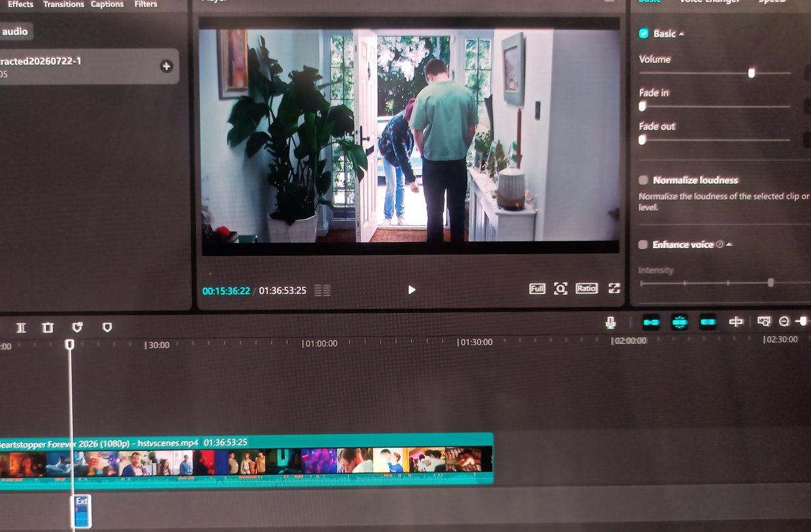Screen dimensions: 811x532
Task: Click the Fade in label
Action: pos(654,93)
